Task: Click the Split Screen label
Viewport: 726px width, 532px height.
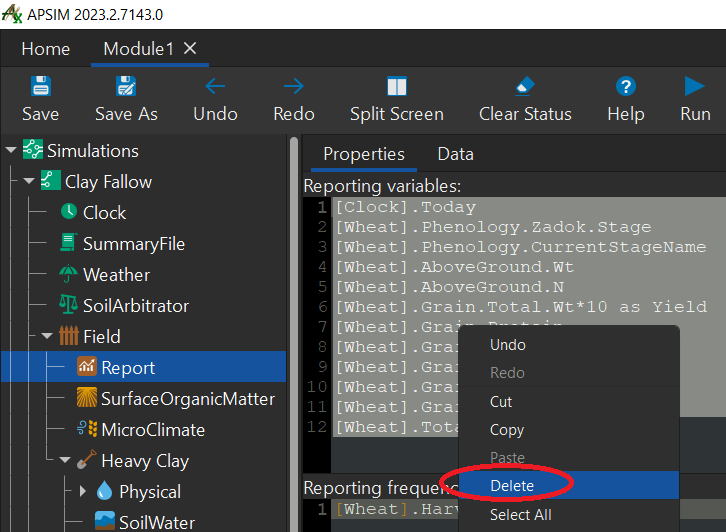Action: [x=397, y=114]
